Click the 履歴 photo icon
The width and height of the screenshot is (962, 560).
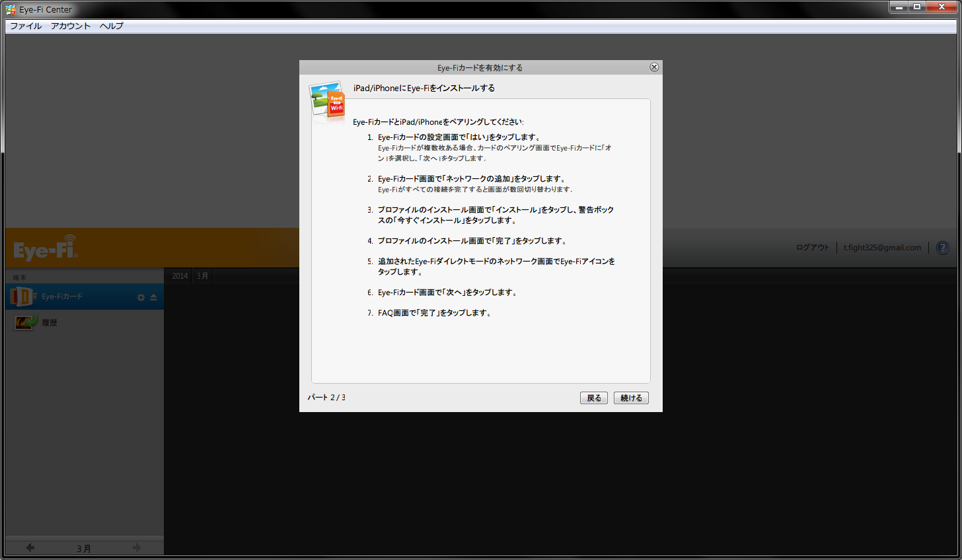26,322
